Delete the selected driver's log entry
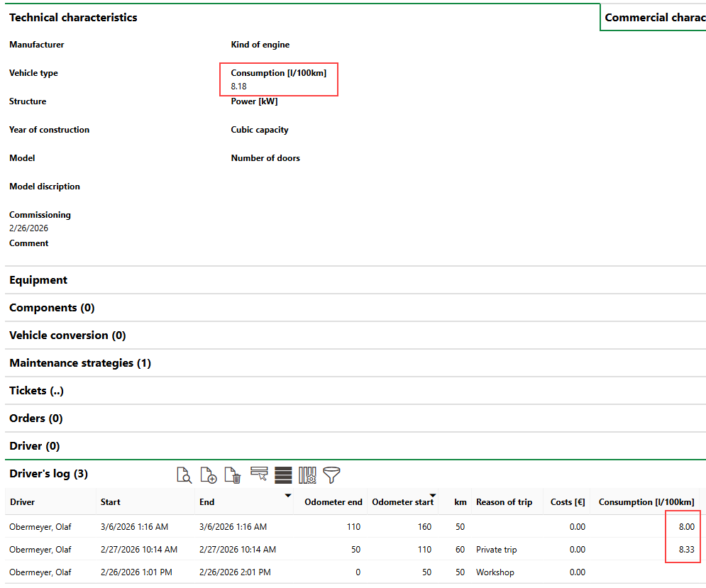The width and height of the screenshot is (706, 588). pyautogui.click(x=232, y=475)
